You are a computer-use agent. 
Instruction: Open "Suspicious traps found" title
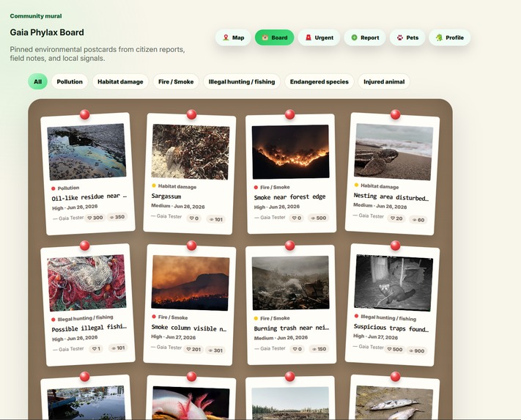(x=391, y=328)
